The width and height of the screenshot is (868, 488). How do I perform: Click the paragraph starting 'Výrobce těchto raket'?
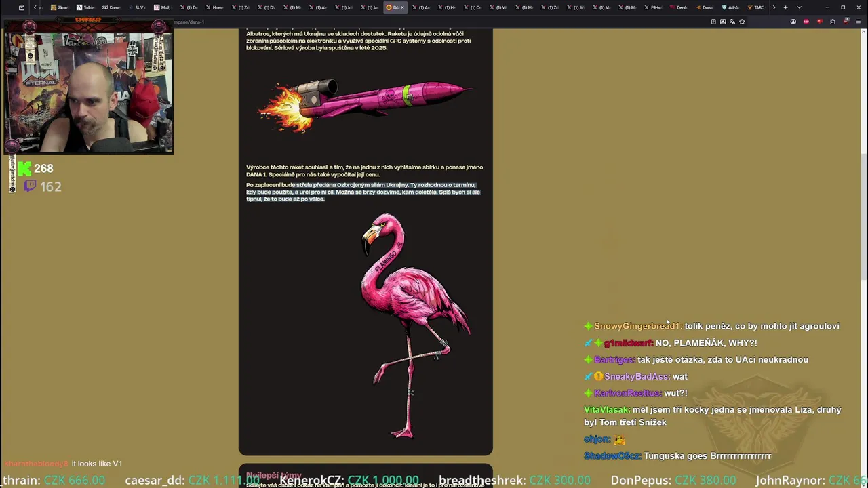[x=365, y=171]
